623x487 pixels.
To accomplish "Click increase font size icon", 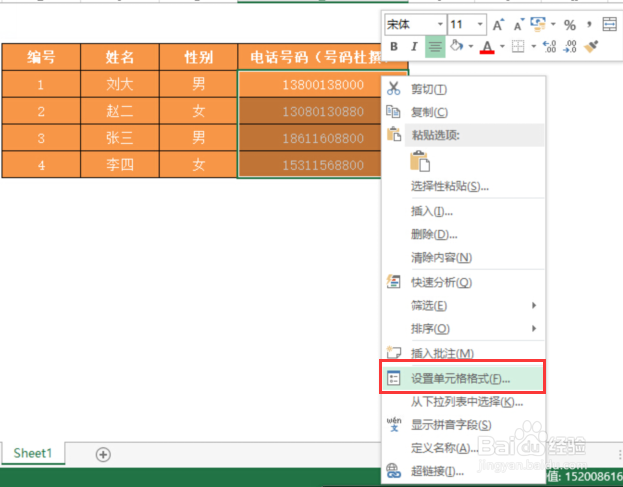I will [x=498, y=25].
